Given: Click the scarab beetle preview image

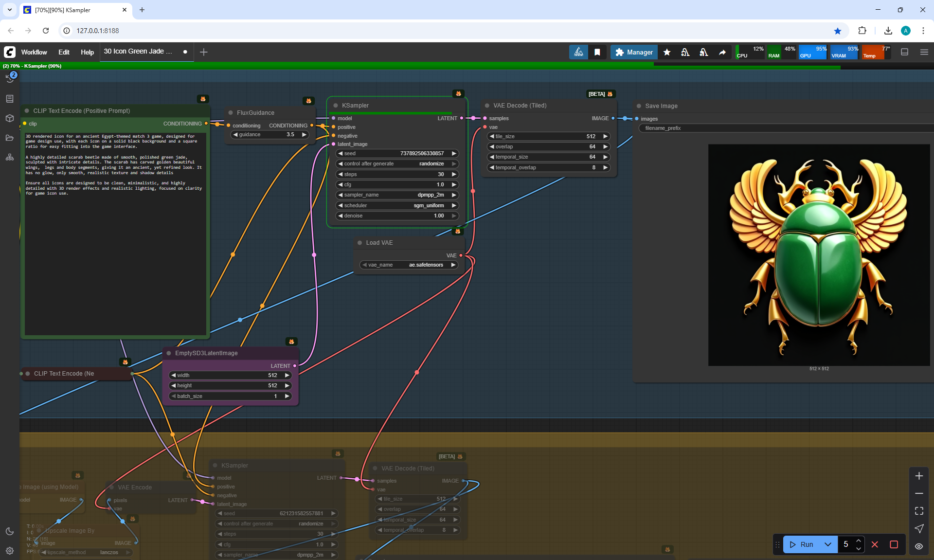Looking at the screenshot, I should (819, 255).
